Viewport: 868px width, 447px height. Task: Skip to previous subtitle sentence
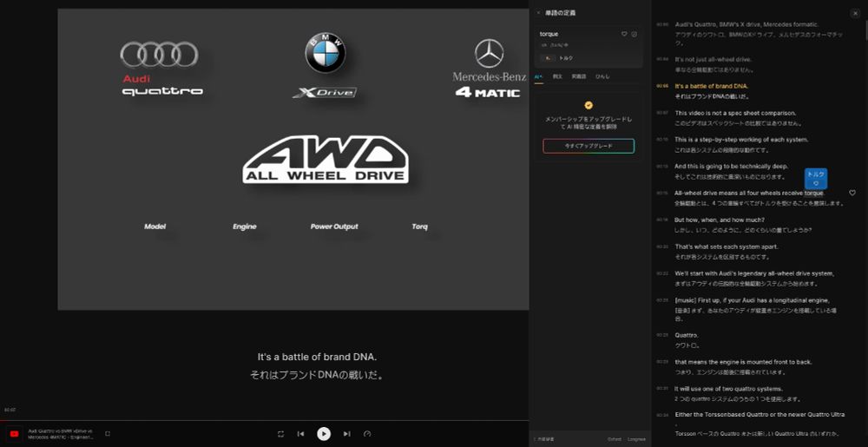(x=300, y=434)
